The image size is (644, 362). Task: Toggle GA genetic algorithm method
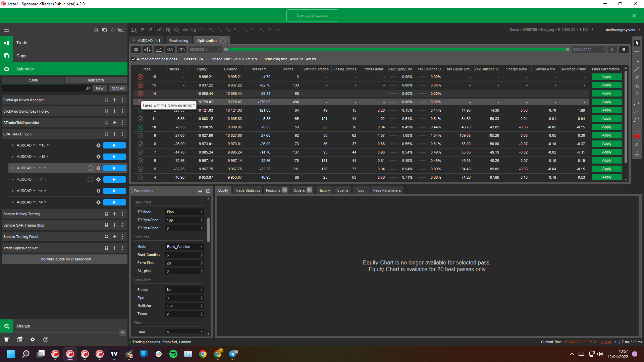170,50
